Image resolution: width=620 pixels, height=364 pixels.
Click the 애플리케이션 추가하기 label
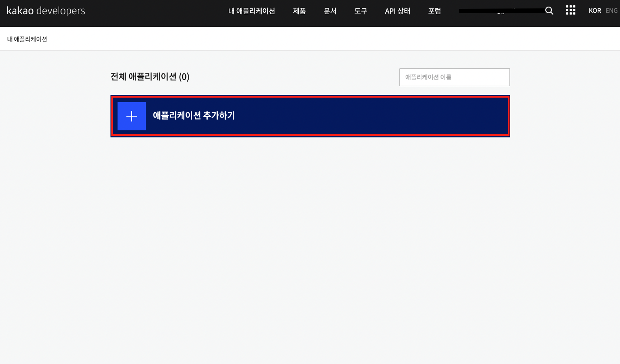pos(194,116)
